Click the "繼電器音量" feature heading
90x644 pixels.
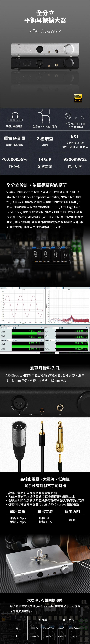point(15,139)
